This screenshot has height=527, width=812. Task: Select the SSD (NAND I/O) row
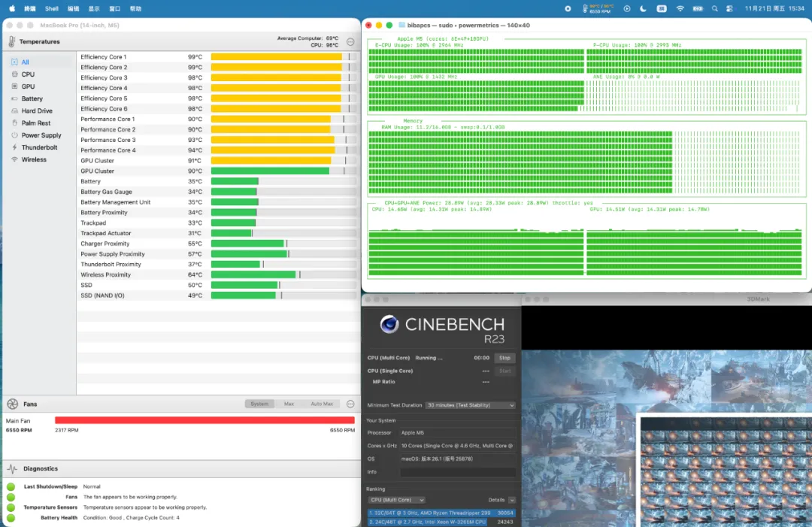[218, 295]
